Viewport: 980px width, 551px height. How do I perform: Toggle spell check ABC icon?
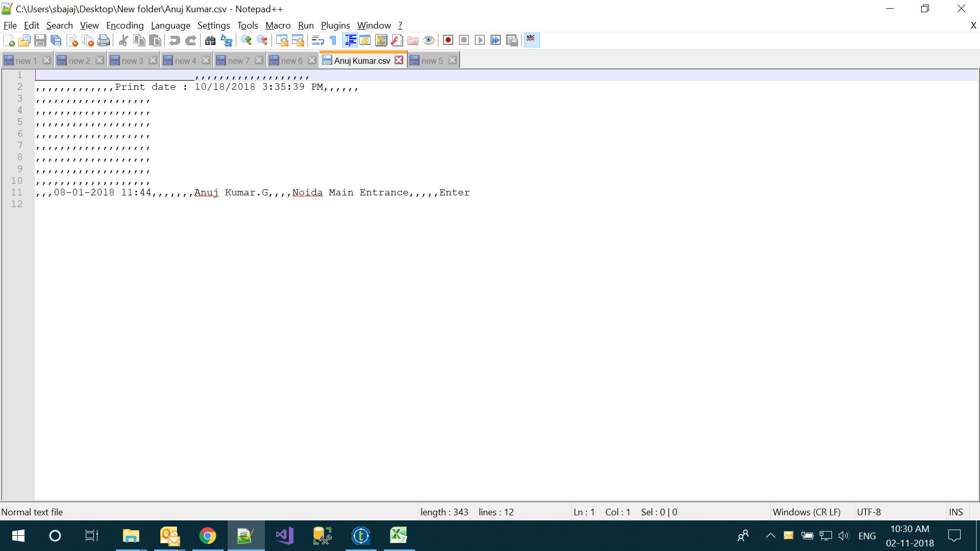tap(531, 40)
